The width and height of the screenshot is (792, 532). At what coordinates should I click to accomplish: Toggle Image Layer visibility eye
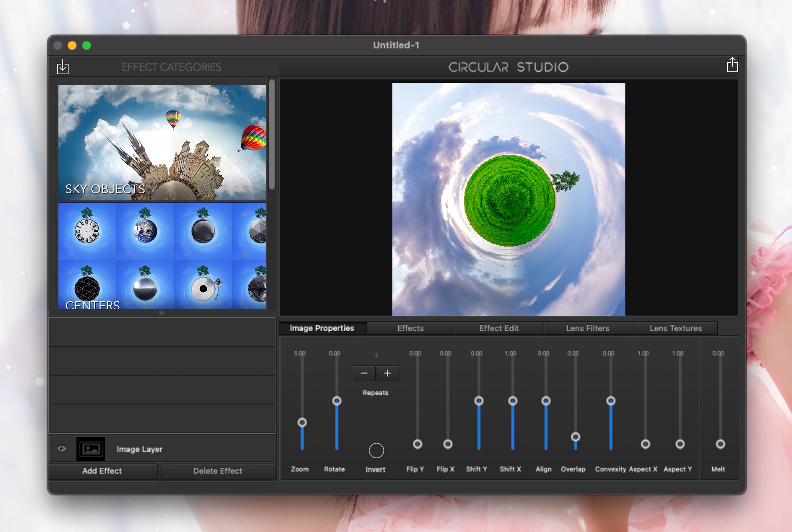62,449
